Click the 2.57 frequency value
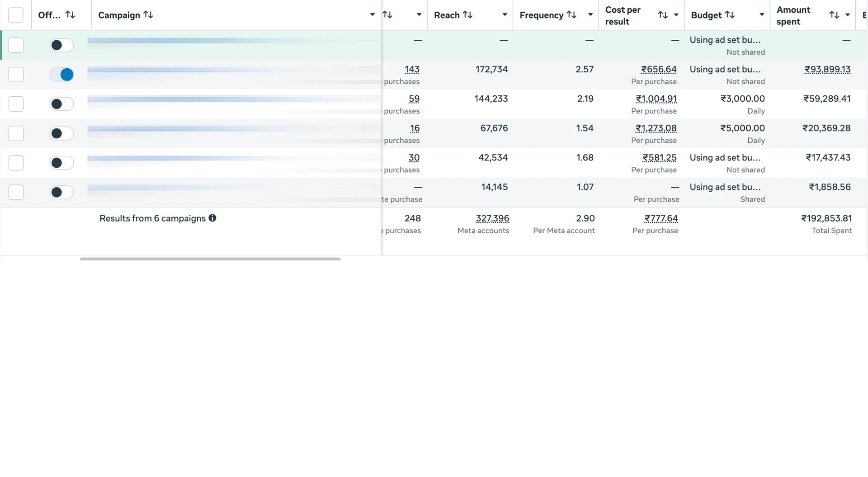Screen dimensions: 868x477 (x=585, y=69)
